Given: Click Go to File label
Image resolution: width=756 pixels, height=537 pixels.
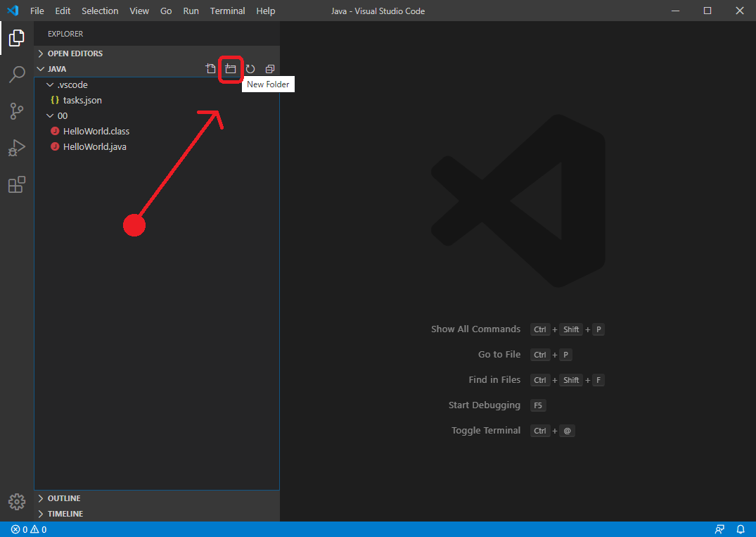Looking at the screenshot, I should point(499,354).
